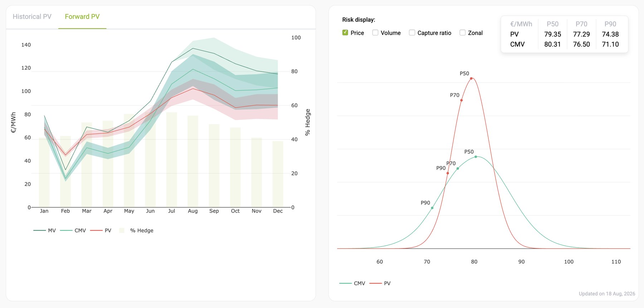Click the 80 tick on distribution x-axis
Image resolution: width=644 pixels, height=308 pixels.
pyautogui.click(x=474, y=262)
